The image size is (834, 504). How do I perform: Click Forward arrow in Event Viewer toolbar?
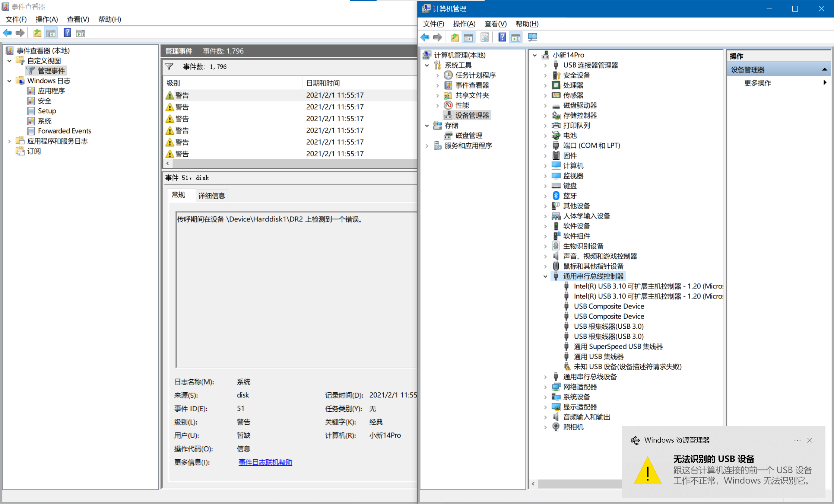20,33
